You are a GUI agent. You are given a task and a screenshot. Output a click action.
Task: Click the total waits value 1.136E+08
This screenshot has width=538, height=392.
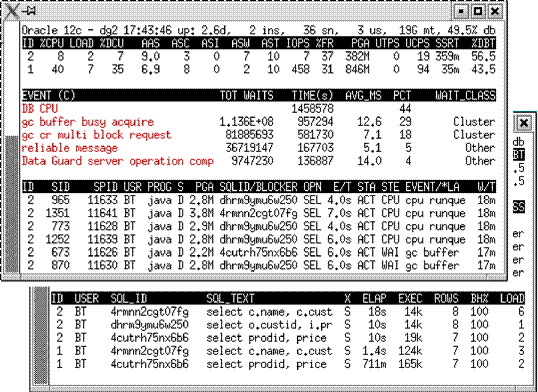point(246,122)
